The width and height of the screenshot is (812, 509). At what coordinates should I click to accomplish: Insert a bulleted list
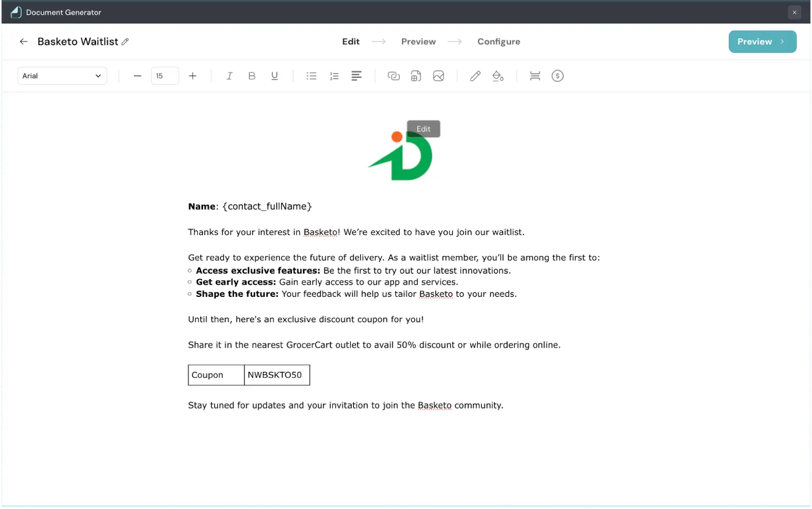point(312,76)
